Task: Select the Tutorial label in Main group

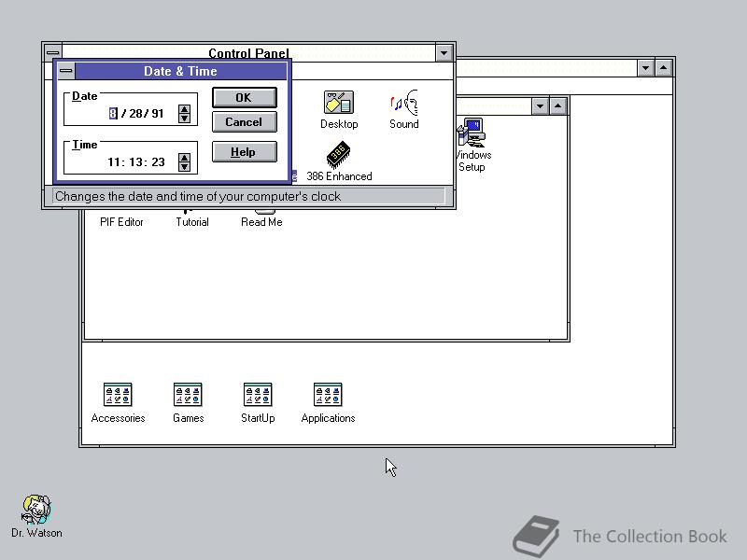Action: click(192, 222)
